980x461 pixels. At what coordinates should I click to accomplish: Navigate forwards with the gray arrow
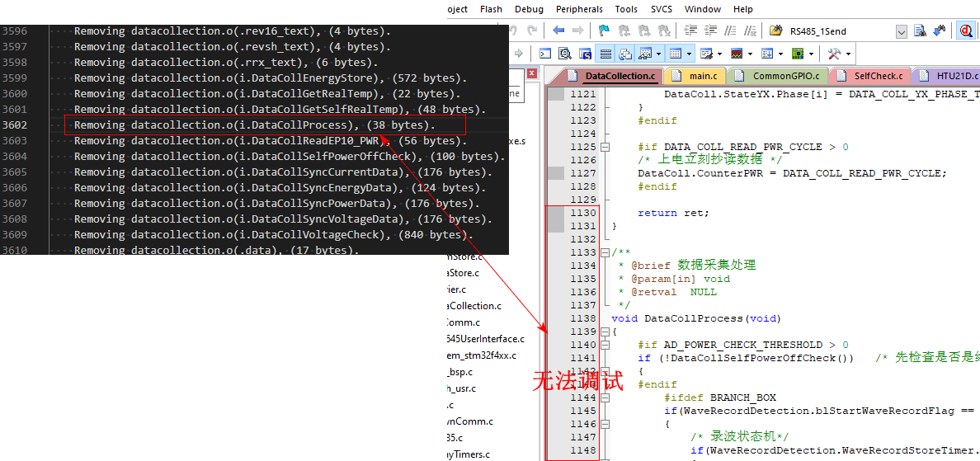[578, 30]
